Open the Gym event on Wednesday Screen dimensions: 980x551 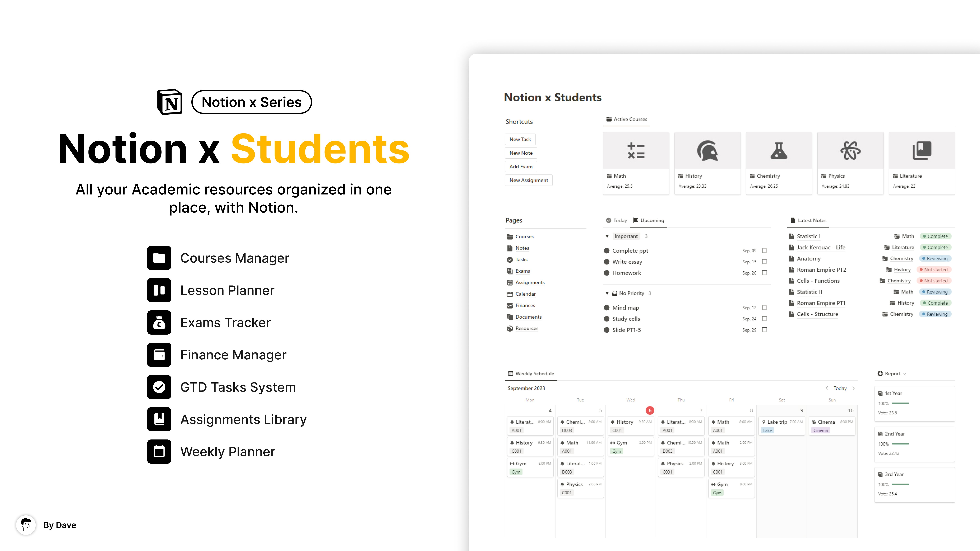coord(631,447)
